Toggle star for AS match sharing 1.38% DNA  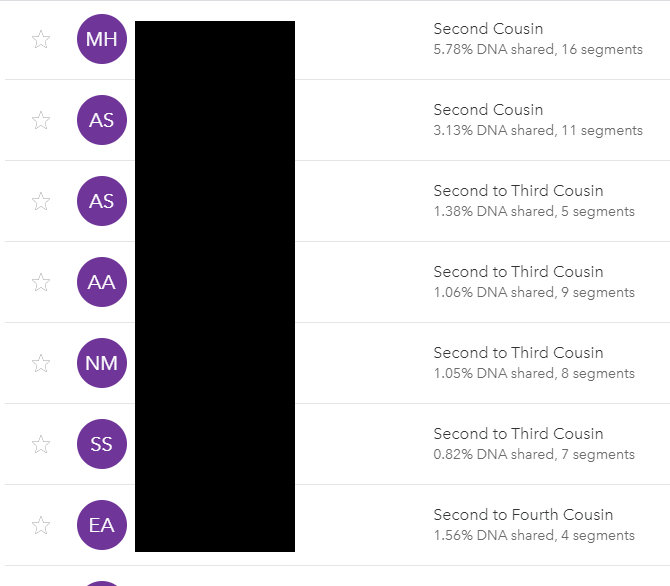(41, 201)
